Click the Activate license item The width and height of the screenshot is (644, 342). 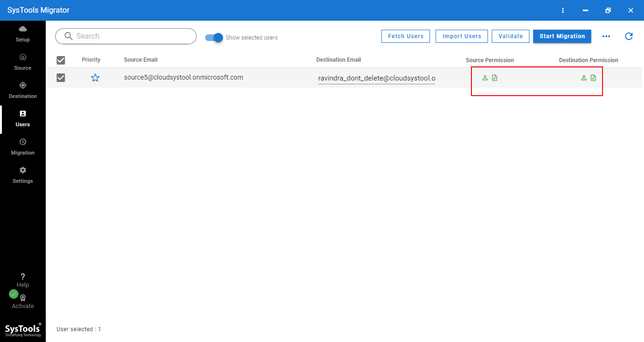(x=23, y=302)
